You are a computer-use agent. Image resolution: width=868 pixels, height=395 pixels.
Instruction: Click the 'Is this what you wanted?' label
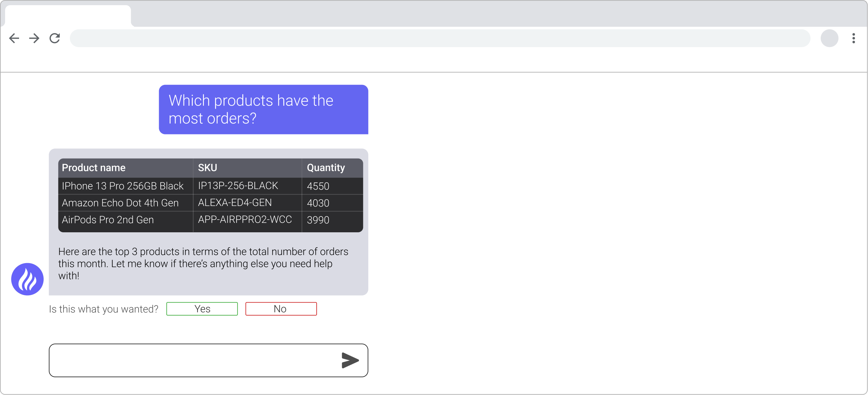[x=104, y=309]
